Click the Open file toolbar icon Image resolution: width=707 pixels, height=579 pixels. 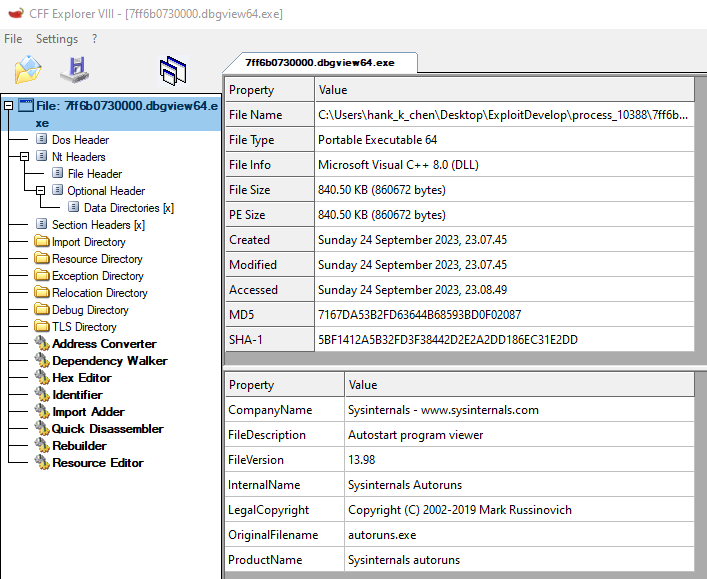tap(28, 70)
